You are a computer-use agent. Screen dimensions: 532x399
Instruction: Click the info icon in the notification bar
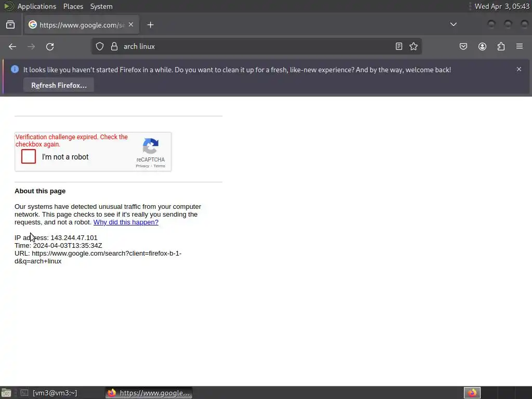tap(15, 69)
